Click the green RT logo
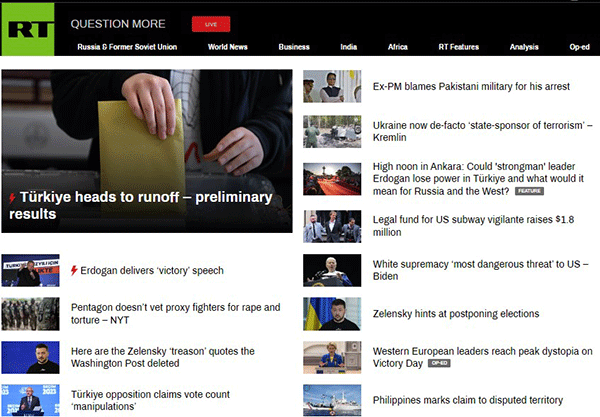 point(28,29)
